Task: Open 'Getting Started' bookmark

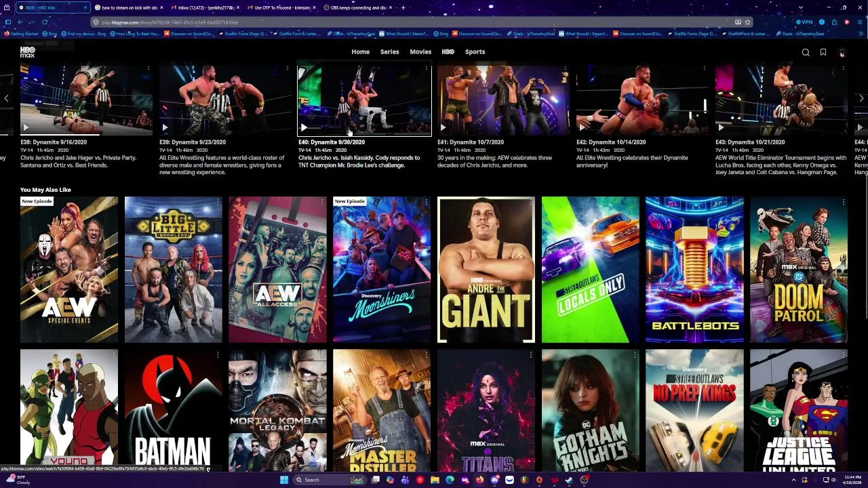Action: (21, 33)
